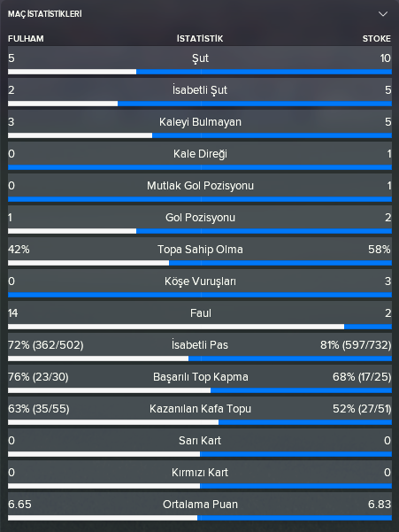Click the Mutlak Gol Pozisyonu label

200,186
